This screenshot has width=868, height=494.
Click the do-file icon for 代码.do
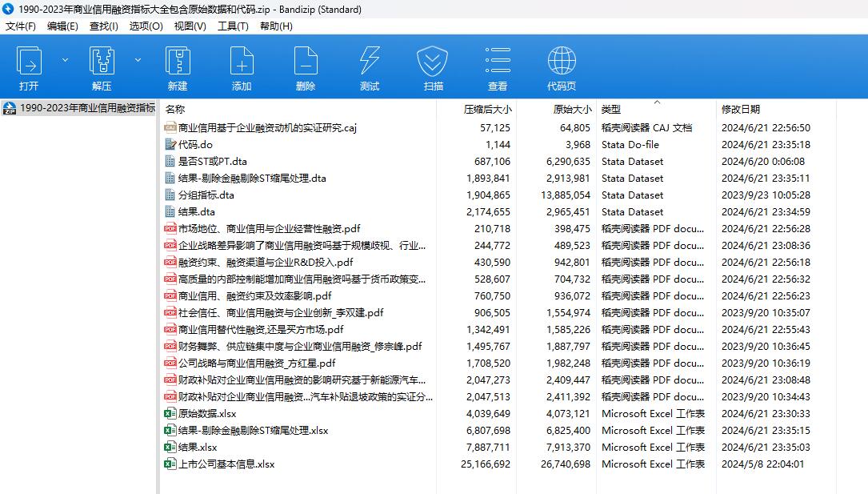[x=170, y=145]
